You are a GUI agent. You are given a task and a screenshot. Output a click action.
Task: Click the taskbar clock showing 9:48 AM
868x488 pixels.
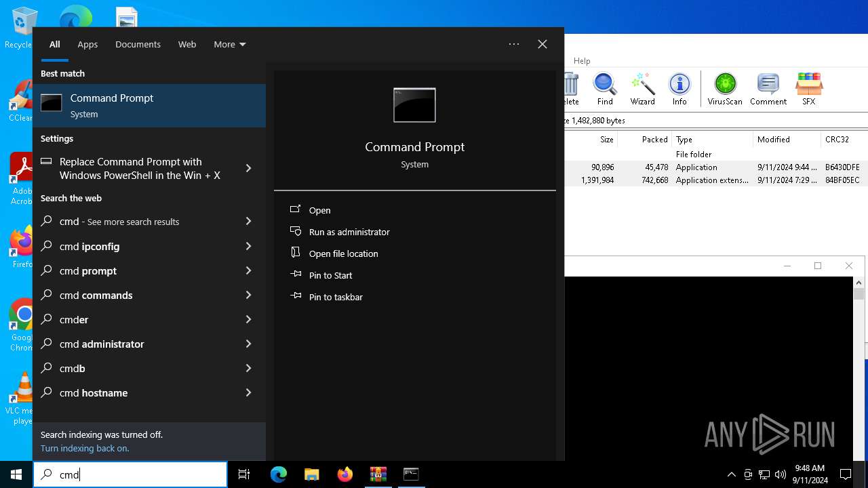click(810, 474)
